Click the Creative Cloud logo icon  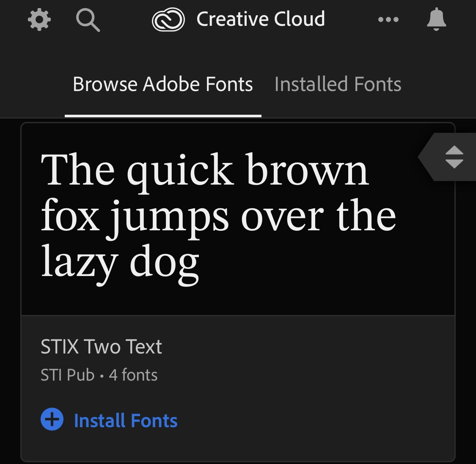168,19
